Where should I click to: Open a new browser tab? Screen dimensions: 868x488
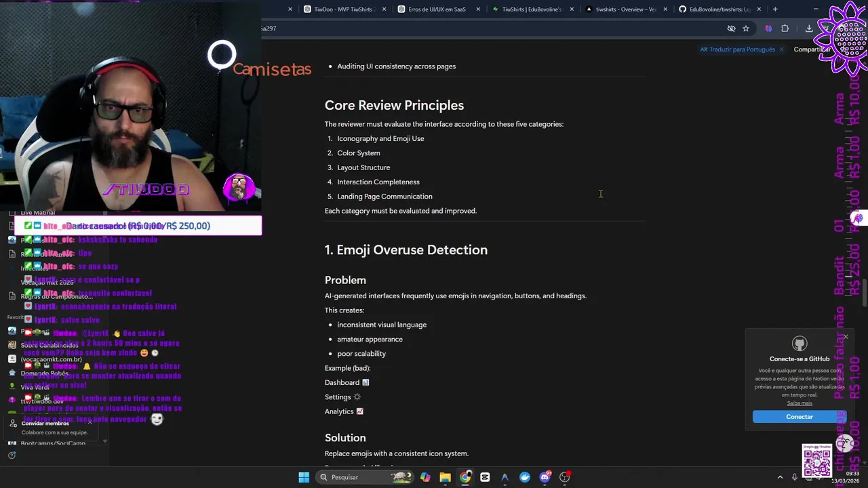[x=775, y=9]
